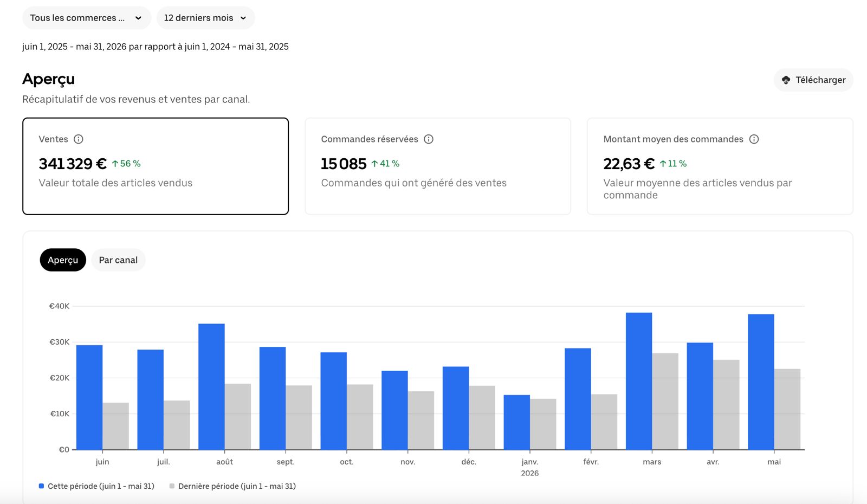Screen dimensions: 867x504
Task: Click the blue mars bar in chart
Action: [639, 381]
